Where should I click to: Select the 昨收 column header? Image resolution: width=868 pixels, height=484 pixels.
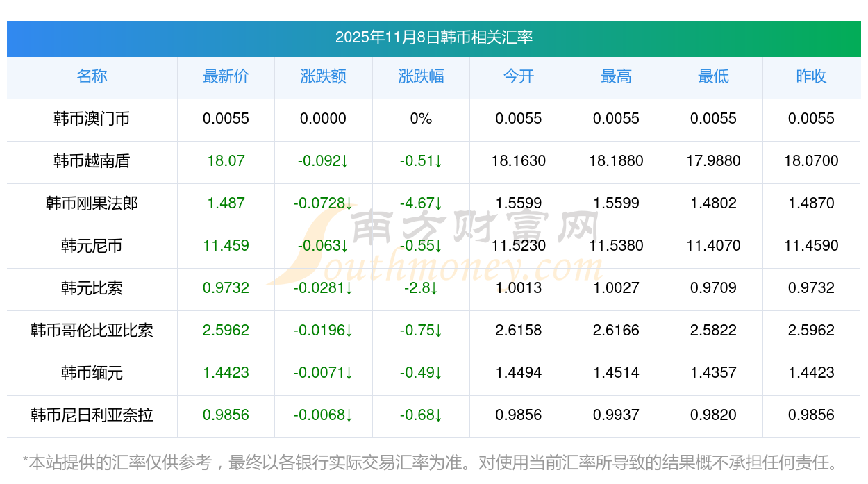point(811,76)
